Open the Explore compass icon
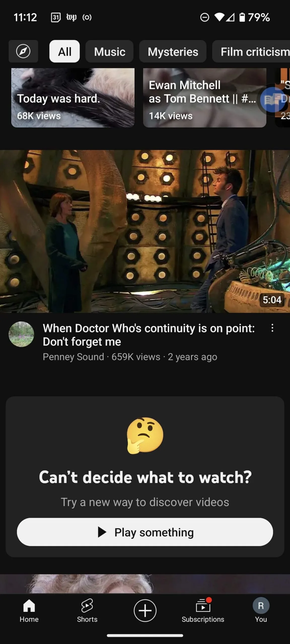 pos(23,51)
